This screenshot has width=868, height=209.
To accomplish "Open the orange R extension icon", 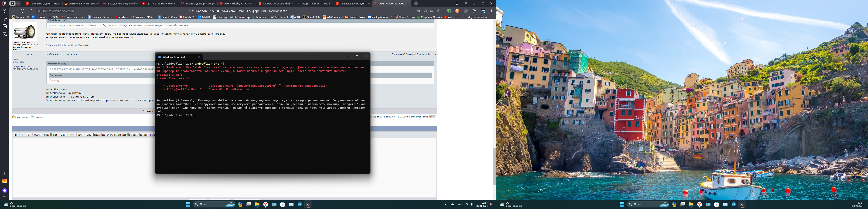I will (x=457, y=11).
